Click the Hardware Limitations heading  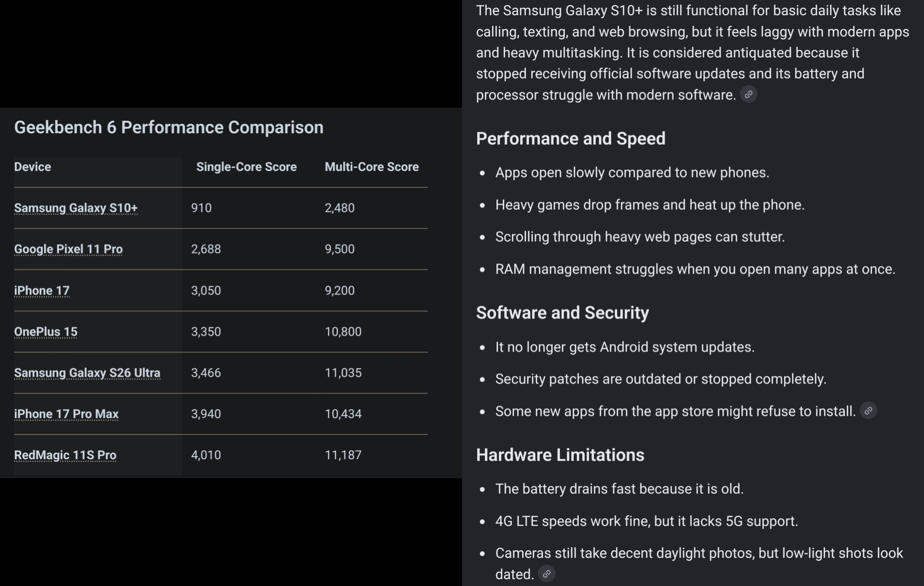click(560, 455)
